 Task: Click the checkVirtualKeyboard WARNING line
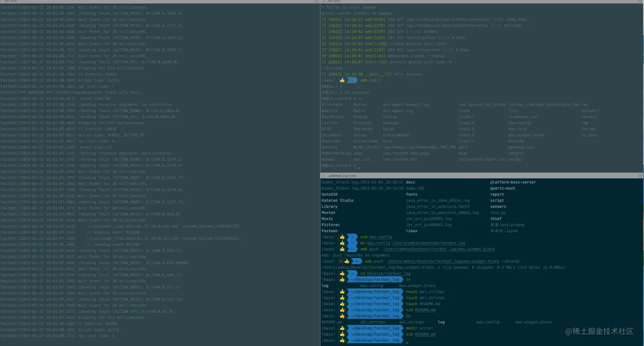(71, 92)
